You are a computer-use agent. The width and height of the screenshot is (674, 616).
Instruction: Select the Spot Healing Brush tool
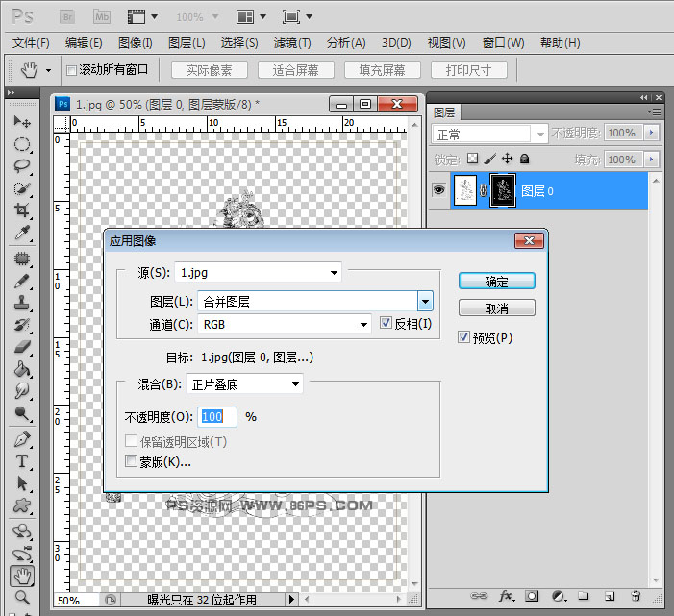[x=22, y=259]
